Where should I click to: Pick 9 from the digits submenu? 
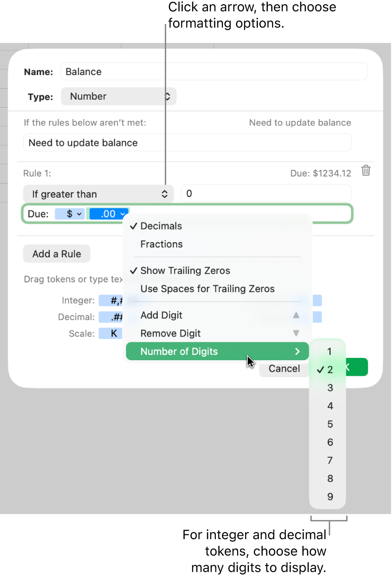coord(329,497)
